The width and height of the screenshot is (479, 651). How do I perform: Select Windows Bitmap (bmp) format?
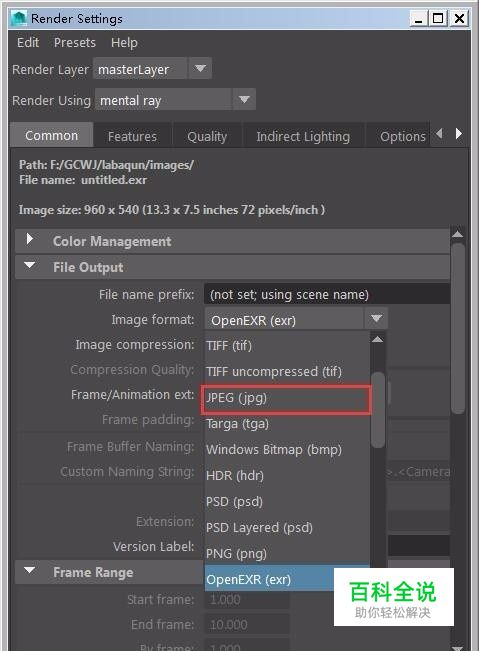(287, 449)
